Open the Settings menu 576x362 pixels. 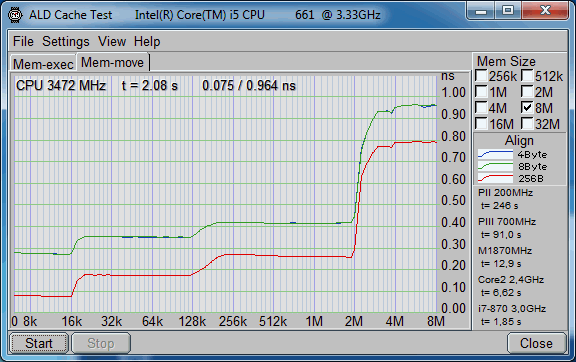66,41
